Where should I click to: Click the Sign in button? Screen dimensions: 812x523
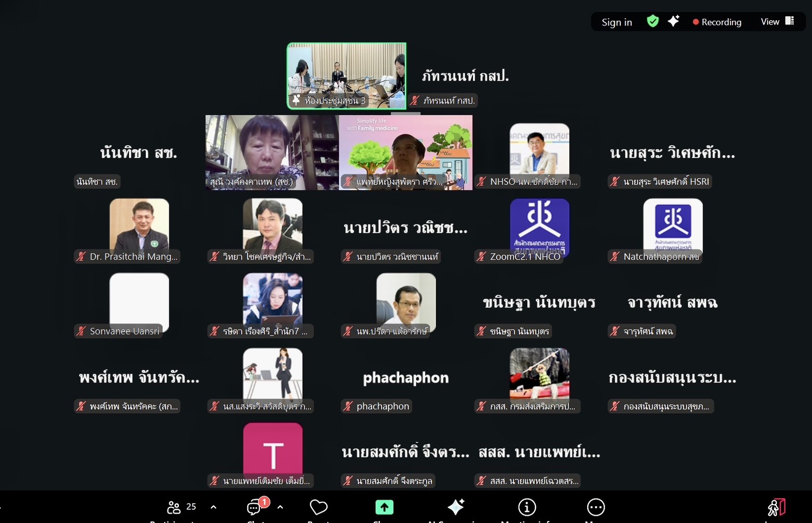click(616, 22)
